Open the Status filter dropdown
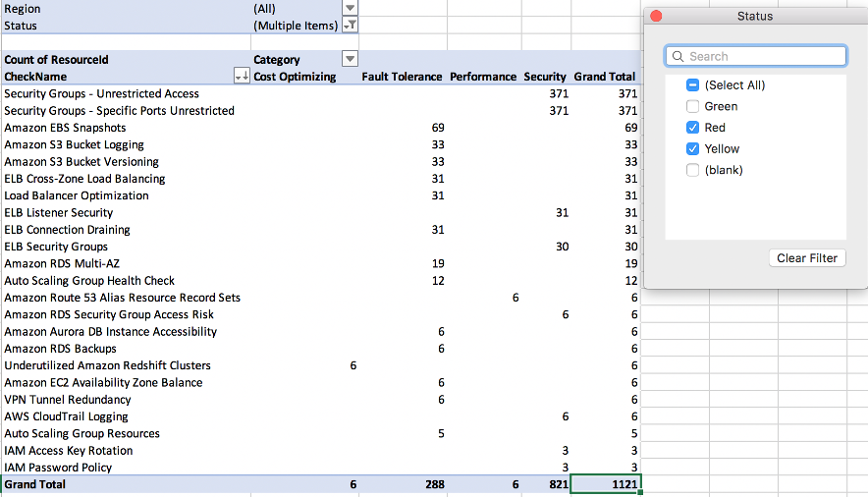This screenshot has height=497, width=868. pos(350,25)
